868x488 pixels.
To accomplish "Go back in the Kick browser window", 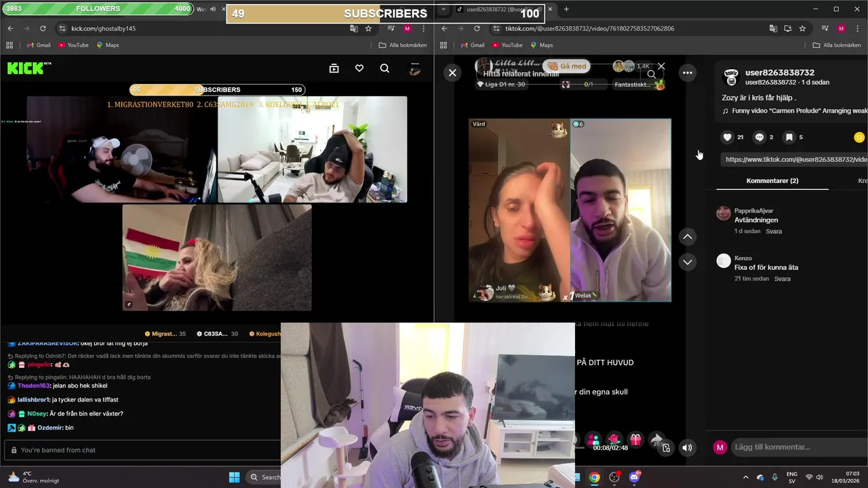I will (x=10, y=28).
